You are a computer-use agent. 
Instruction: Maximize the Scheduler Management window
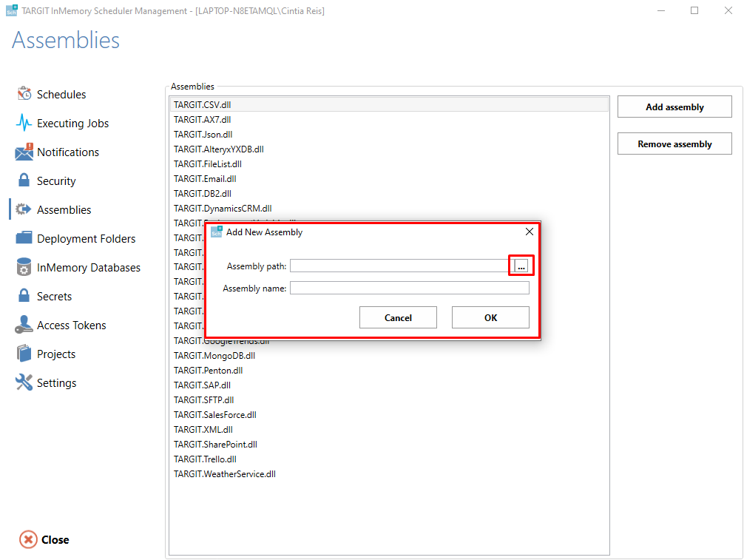coord(694,10)
